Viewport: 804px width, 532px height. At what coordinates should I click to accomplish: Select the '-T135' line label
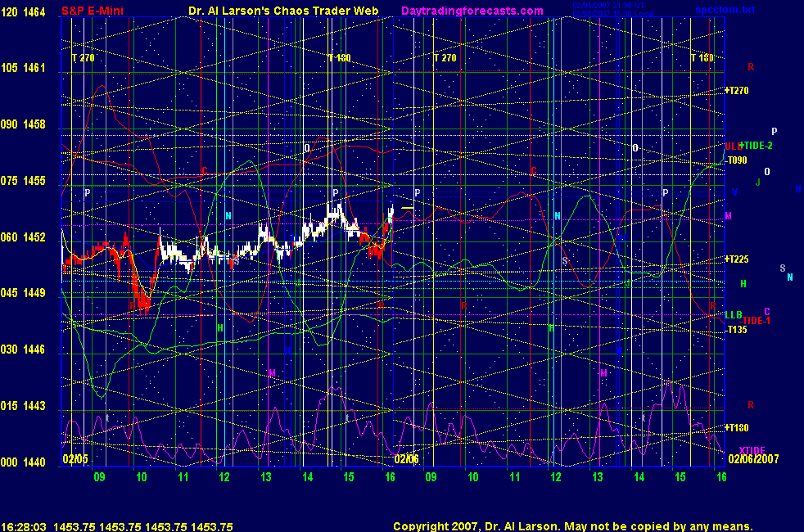pyautogui.click(x=737, y=330)
